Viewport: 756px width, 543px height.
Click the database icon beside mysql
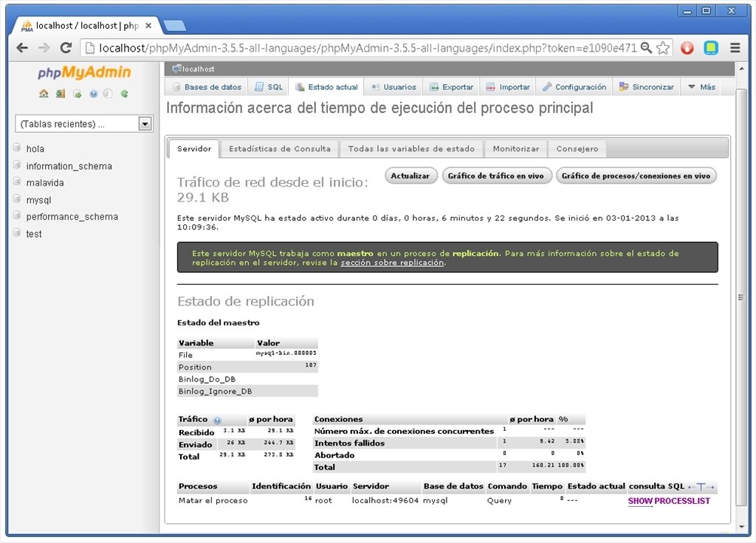click(17, 198)
